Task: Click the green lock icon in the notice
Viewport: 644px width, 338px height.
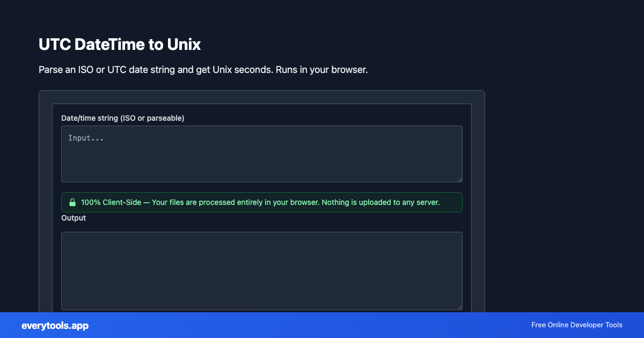Action: tap(72, 202)
